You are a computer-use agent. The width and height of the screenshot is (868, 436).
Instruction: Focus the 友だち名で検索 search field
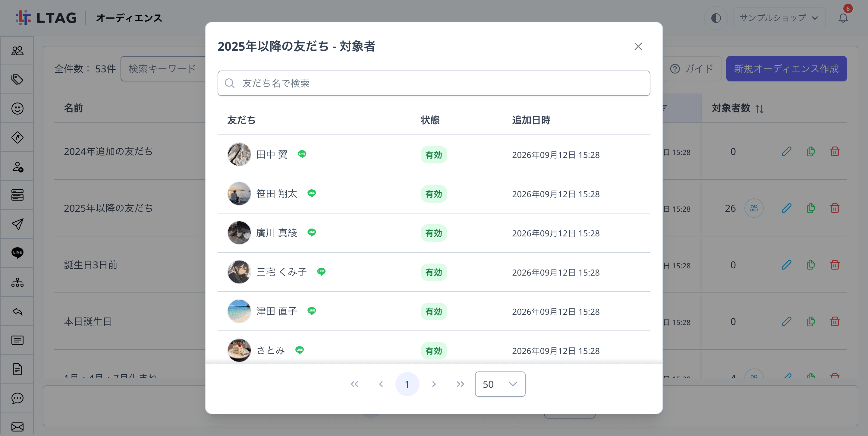(x=434, y=83)
